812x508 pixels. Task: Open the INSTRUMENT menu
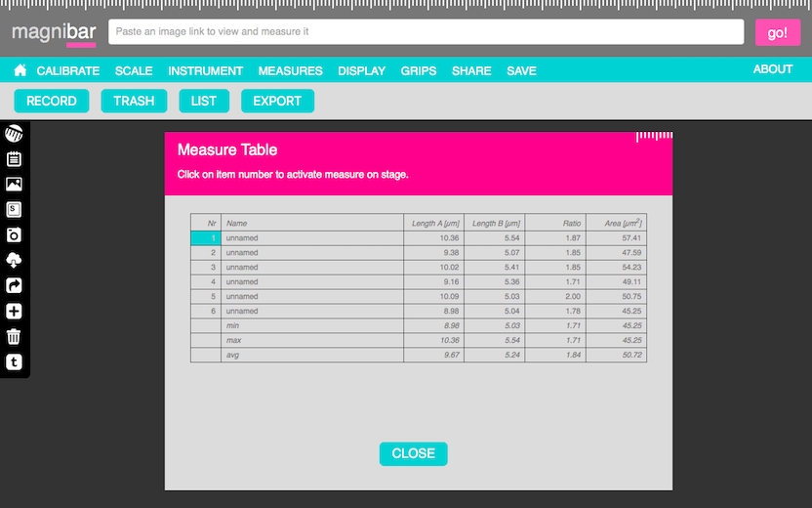205,70
